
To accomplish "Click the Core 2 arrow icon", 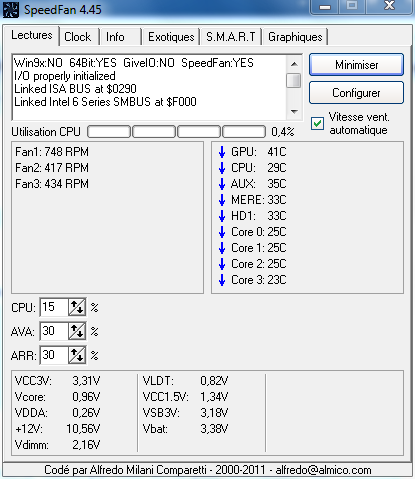I will coord(222,264).
